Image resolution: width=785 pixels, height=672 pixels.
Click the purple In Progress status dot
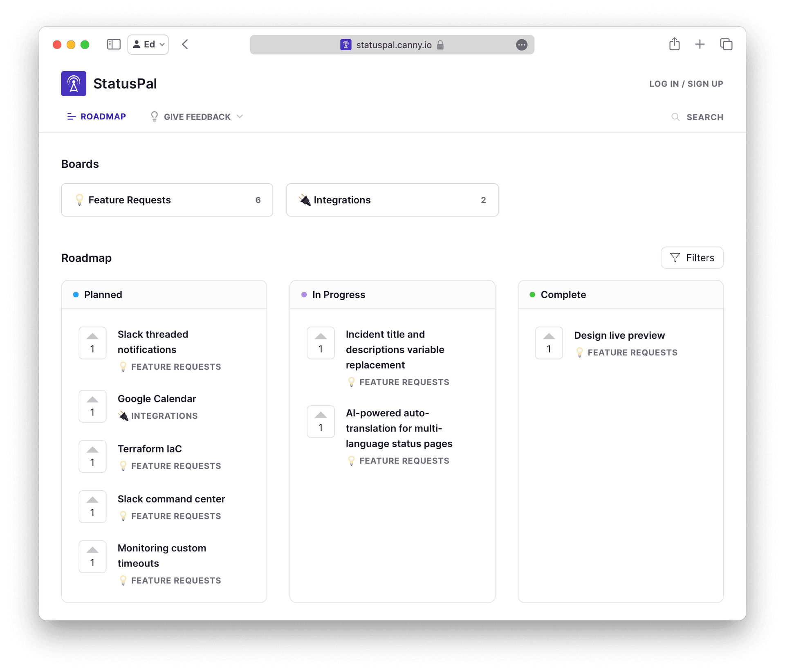pos(304,294)
